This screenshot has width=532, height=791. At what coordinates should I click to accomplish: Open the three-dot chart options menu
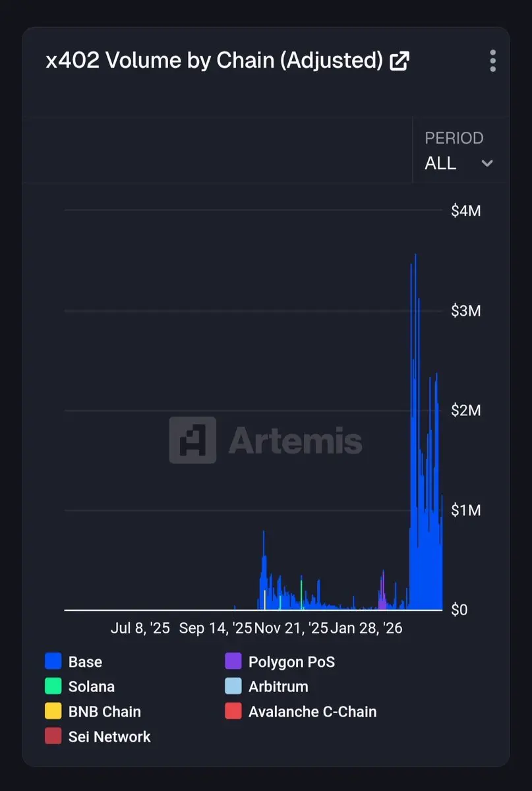(x=492, y=61)
